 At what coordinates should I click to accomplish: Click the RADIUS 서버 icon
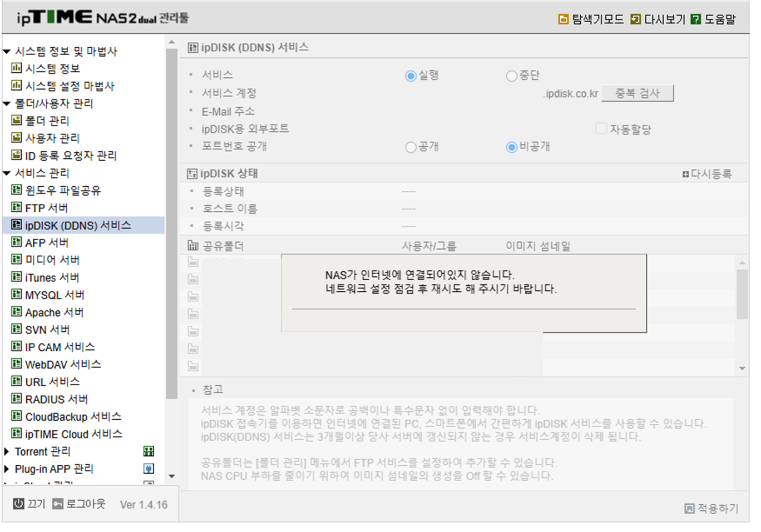17,399
